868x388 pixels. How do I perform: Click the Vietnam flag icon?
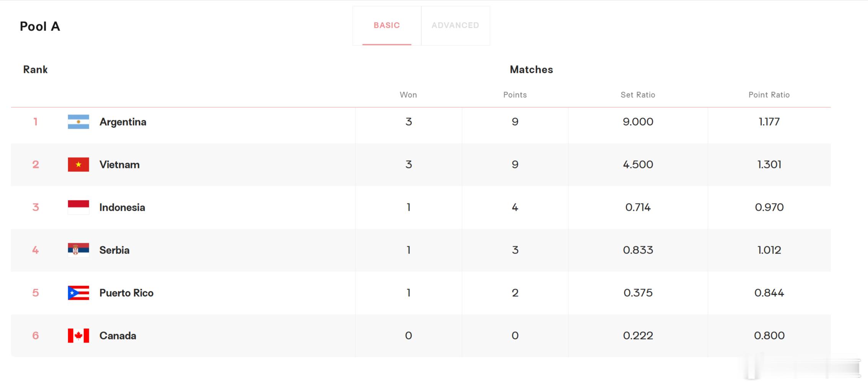point(78,165)
